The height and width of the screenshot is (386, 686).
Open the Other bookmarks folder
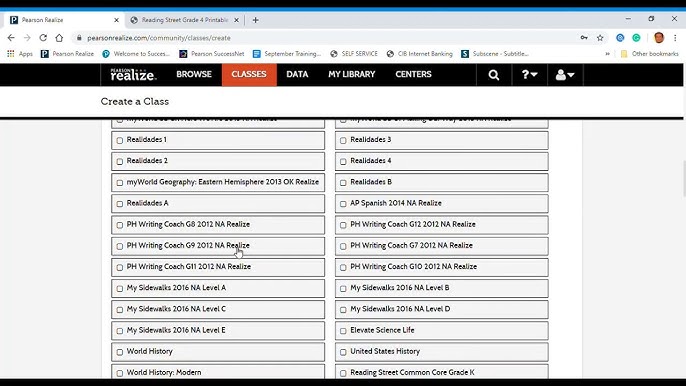click(x=650, y=54)
